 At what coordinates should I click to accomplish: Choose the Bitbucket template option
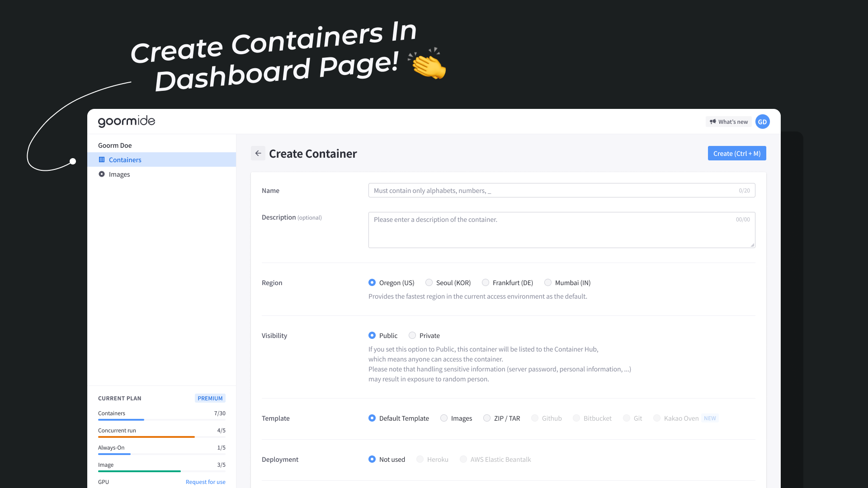click(x=592, y=418)
